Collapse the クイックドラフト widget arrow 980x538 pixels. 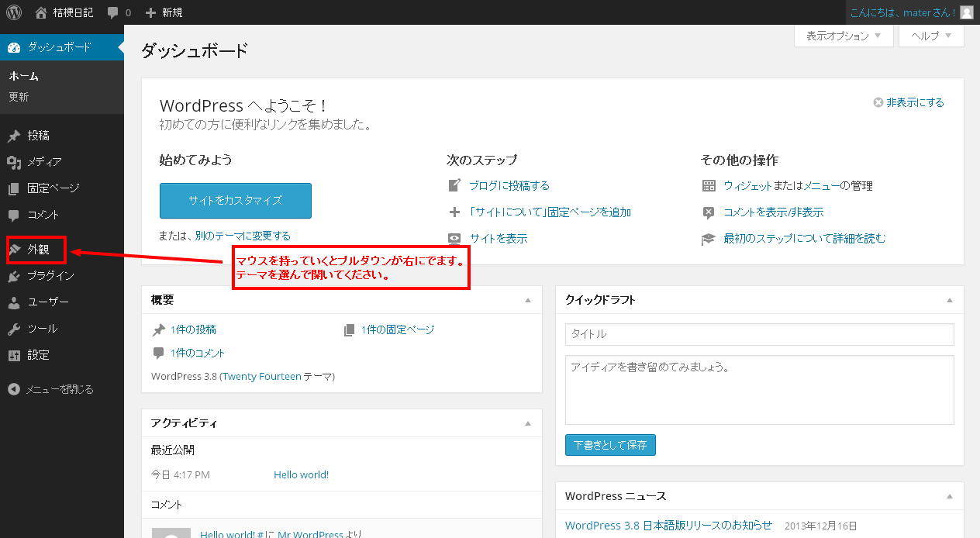pyautogui.click(x=950, y=300)
